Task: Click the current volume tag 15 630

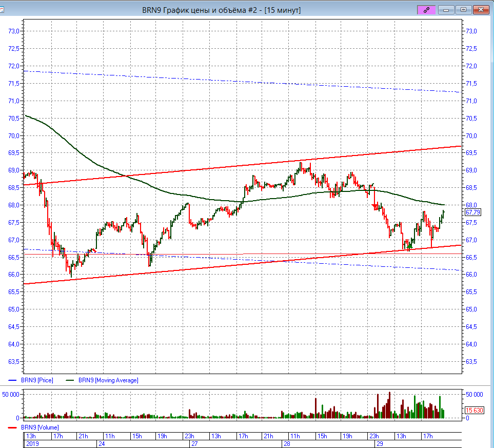Action: (473, 411)
